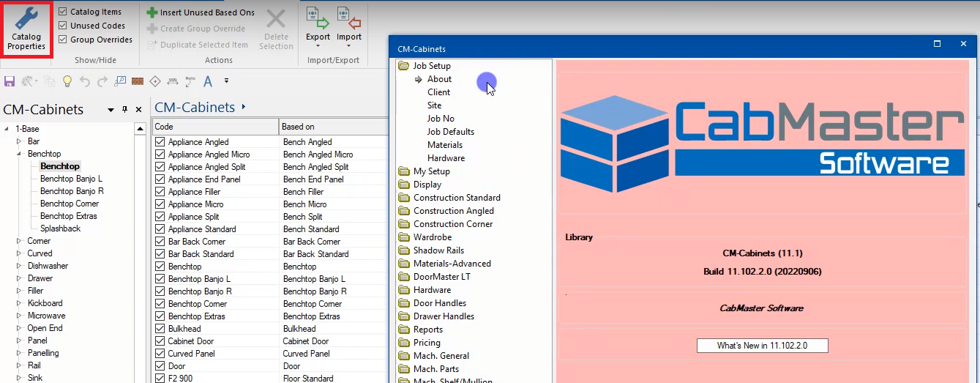The image size is (980, 383).
Task: Select Benchtop Corner in catalog tree
Action: click(x=70, y=204)
